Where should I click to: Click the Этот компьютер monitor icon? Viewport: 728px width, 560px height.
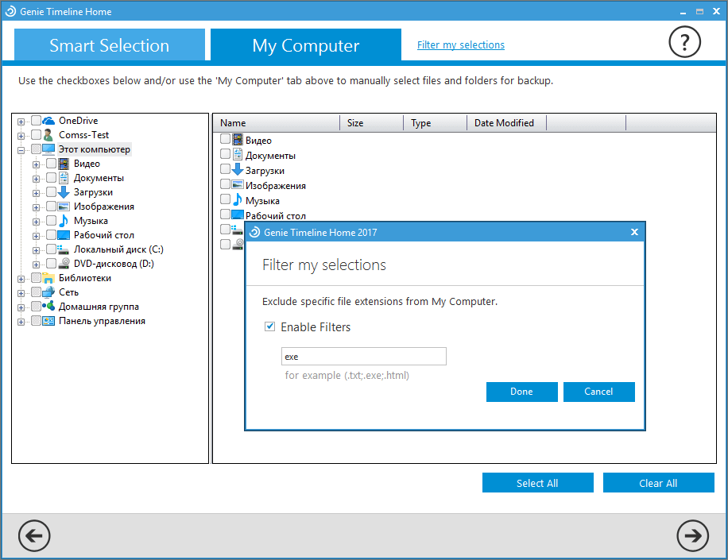(48, 149)
